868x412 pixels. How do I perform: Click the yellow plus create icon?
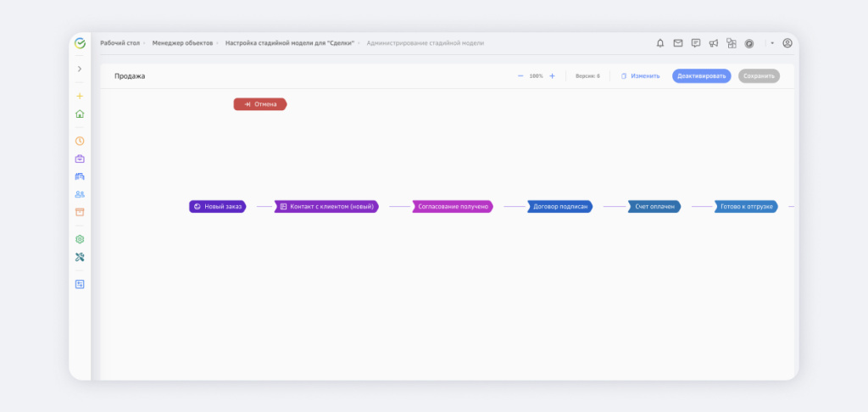click(x=80, y=96)
